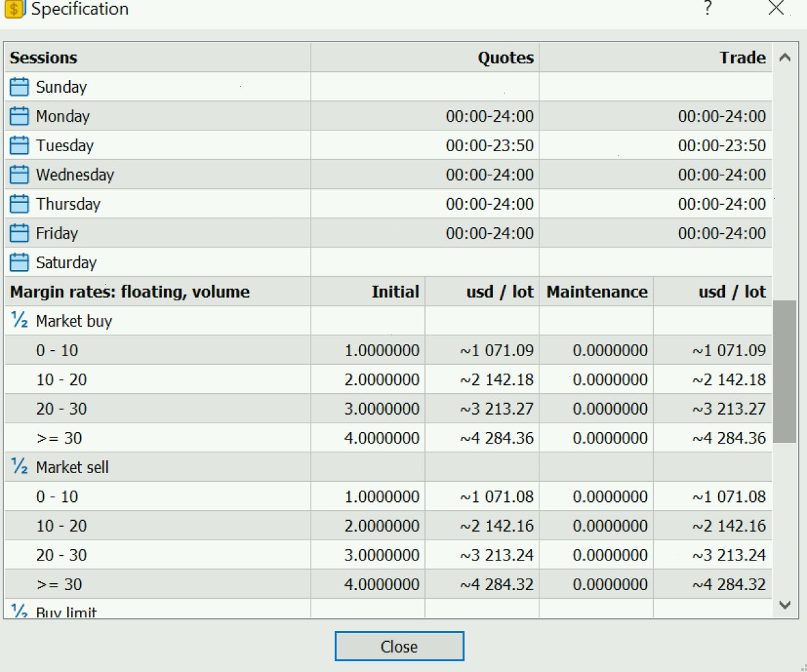Click the Thursday calendar icon
Image resolution: width=807 pixels, height=672 pixels.
(20, 204)
